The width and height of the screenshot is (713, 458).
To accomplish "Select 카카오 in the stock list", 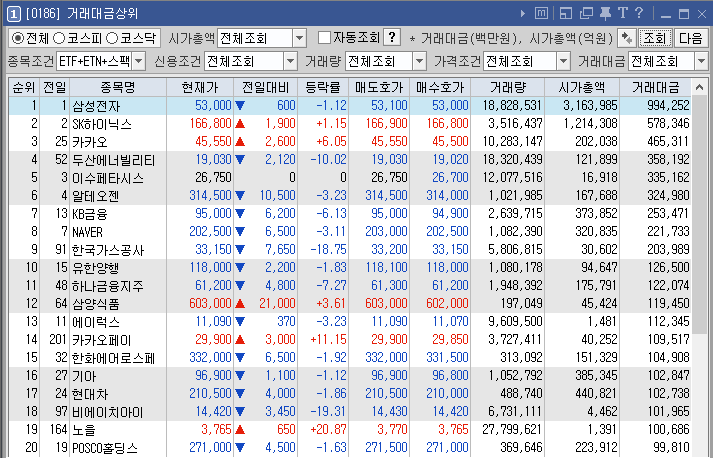I will [90, 142].
